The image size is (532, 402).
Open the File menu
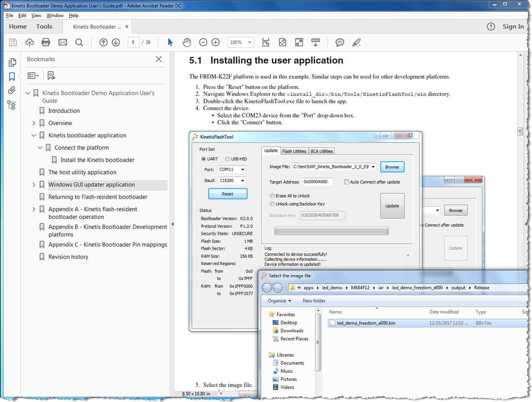(x=10, y=15)
